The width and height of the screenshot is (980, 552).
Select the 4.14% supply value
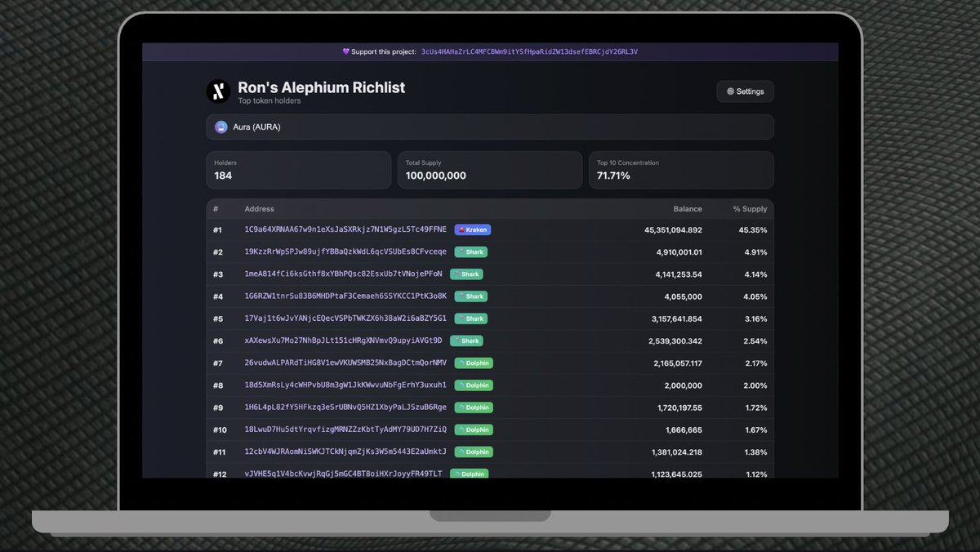(x=755, y=274)
